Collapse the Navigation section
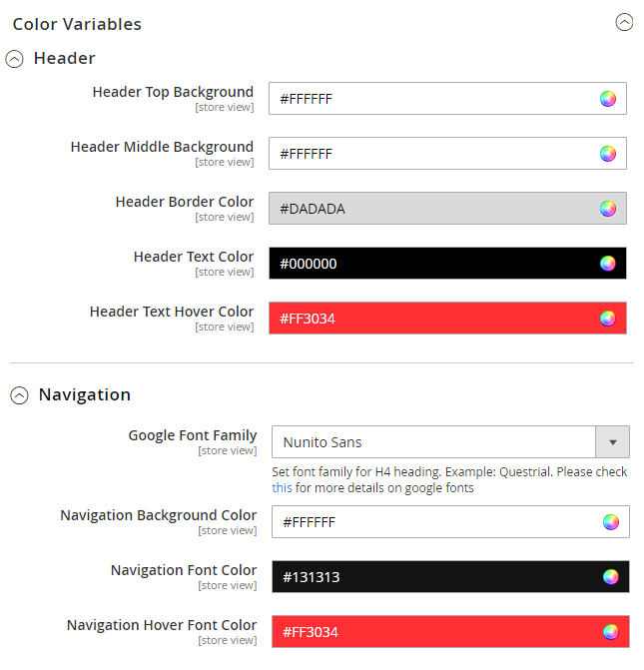The image size is (644, 670). click(19, 395)
